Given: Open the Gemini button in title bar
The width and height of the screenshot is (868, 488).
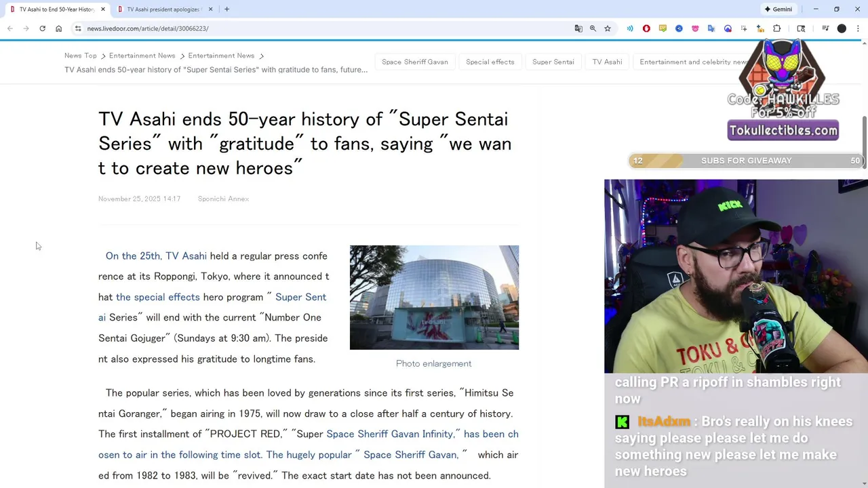Looking at the screenshot, I should (778, 9).
